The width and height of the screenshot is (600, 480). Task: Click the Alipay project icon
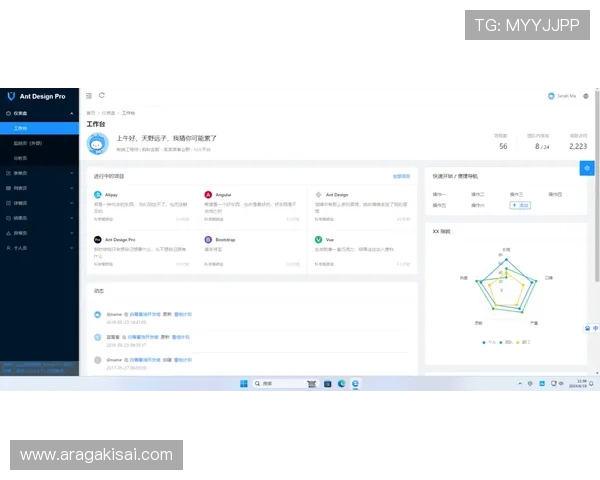pos(98,195)
